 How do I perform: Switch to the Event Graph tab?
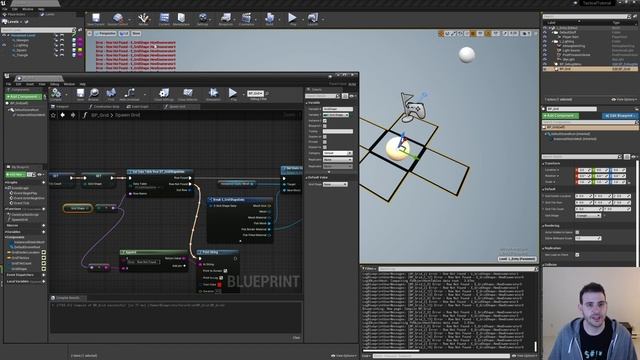pyautogui.click(x=138, y=107)
